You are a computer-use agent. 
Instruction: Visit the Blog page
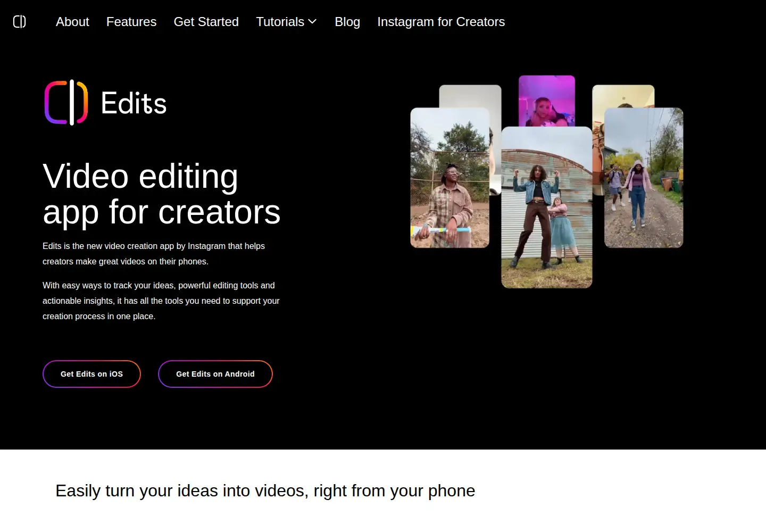(x=347, y=22)
